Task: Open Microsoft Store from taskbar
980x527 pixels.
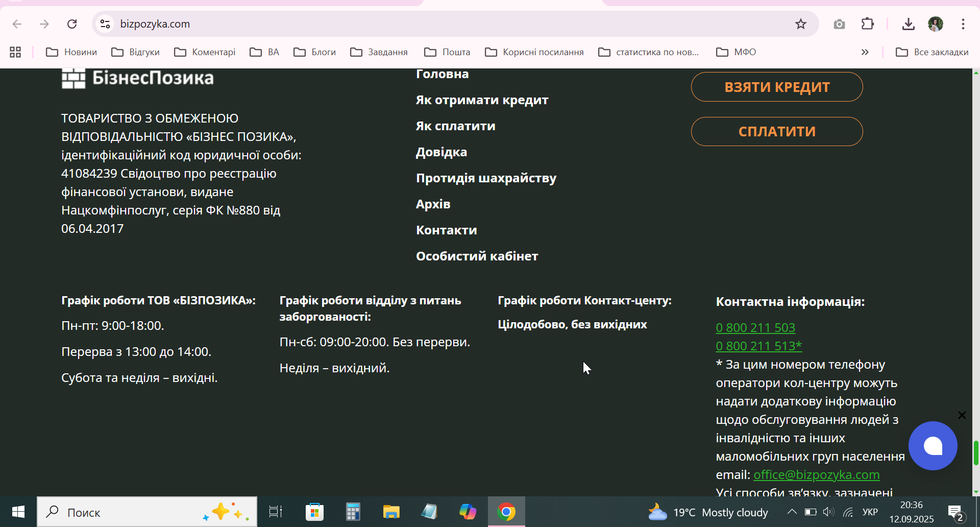Action: (x=314, y=512)
